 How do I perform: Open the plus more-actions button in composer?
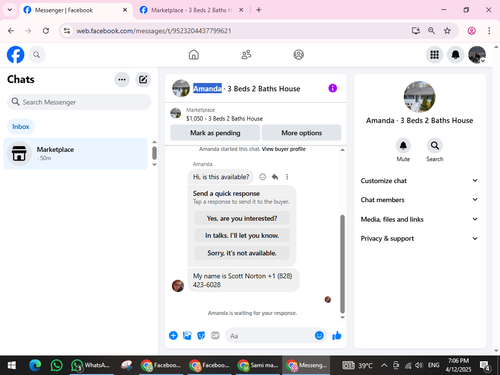pyautogui.click(x=173, y=335)
